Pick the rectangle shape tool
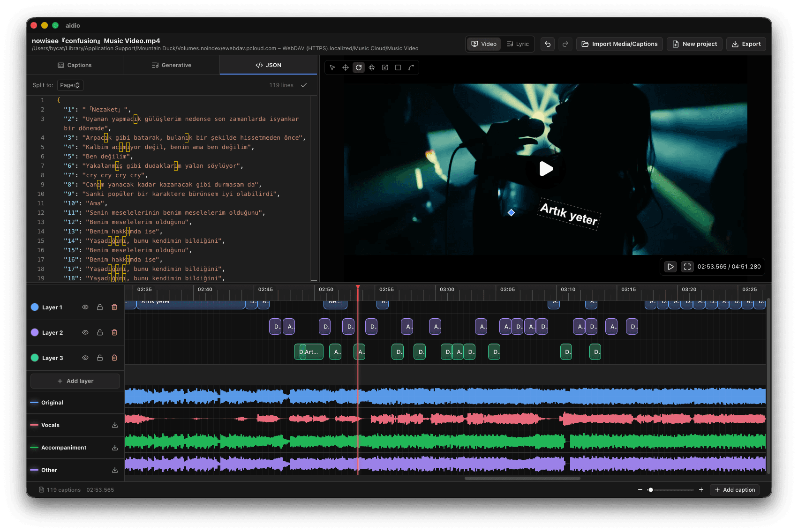Image resolution: width=798 pixels, height=532 pixels. coord(398,67)
